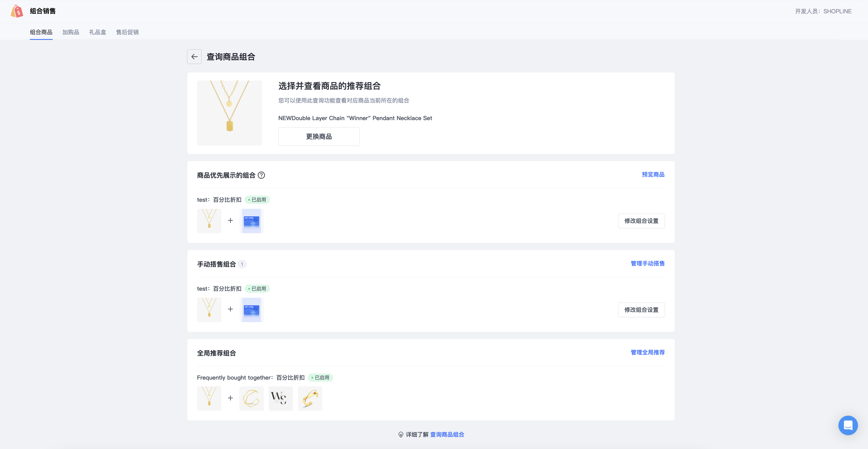Image resolution: width=868 pixels, height=449 pixels.
Task: Click 修改组合设置 in manual combo section
Action: click(641, 310)
